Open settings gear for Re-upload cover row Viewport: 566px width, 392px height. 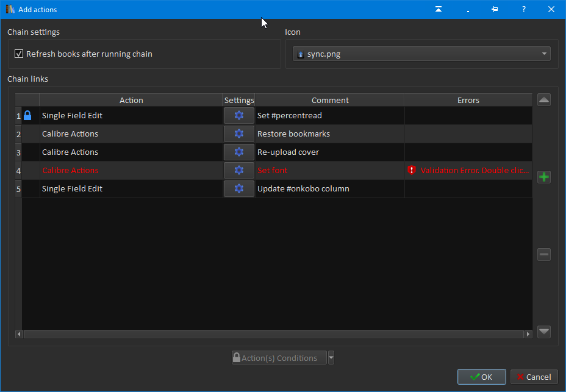238,152
